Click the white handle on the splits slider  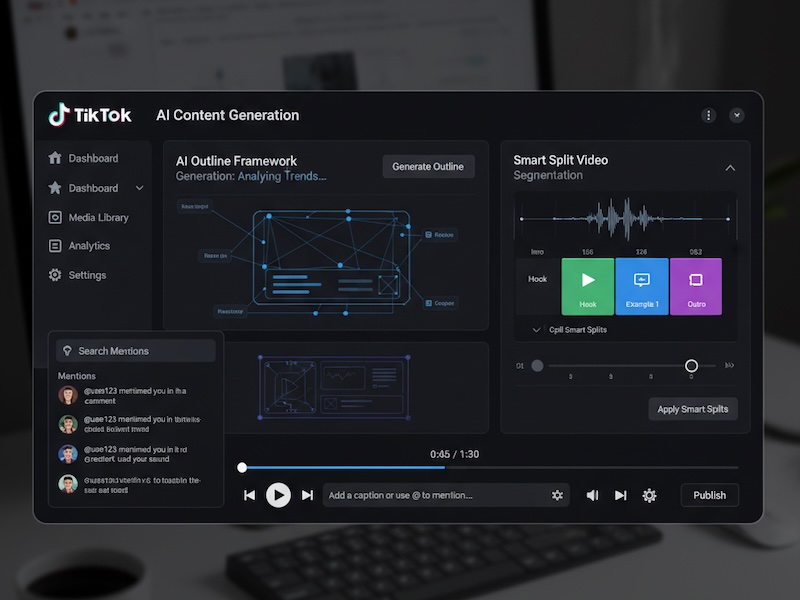click(x=691, y=366)
